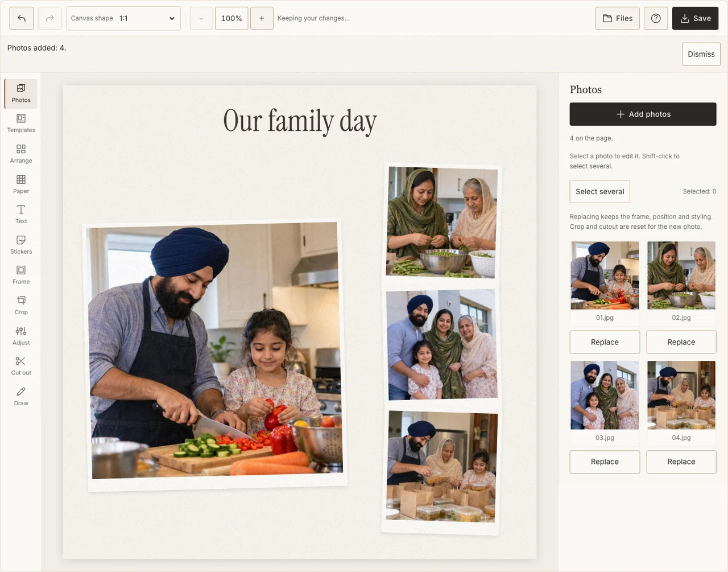Select the Text tool
Screen dimensions: 728x572
tap(21, 215)
